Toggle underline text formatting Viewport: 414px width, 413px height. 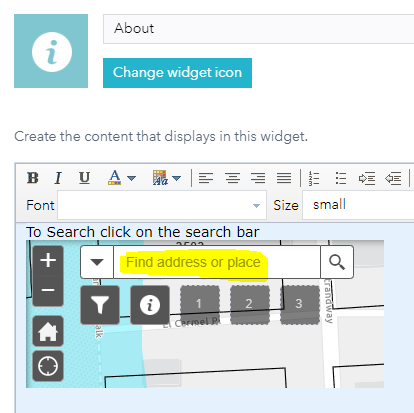[x=84, y=178]
